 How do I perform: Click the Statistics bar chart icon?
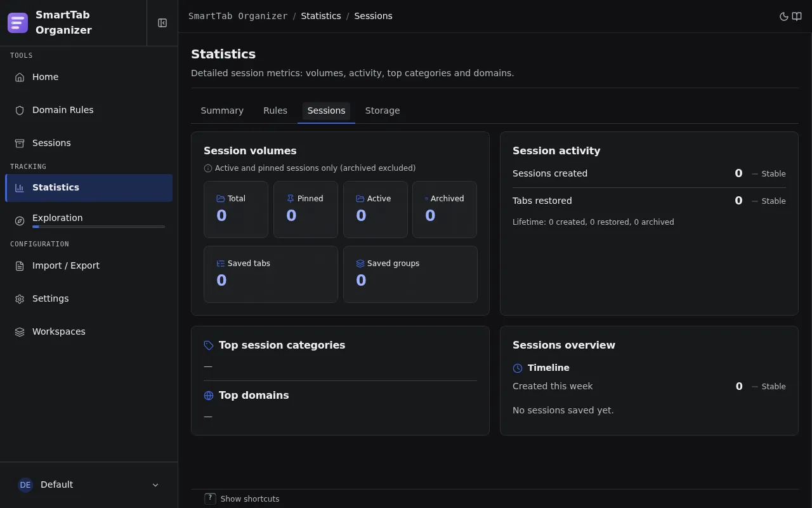20,187
